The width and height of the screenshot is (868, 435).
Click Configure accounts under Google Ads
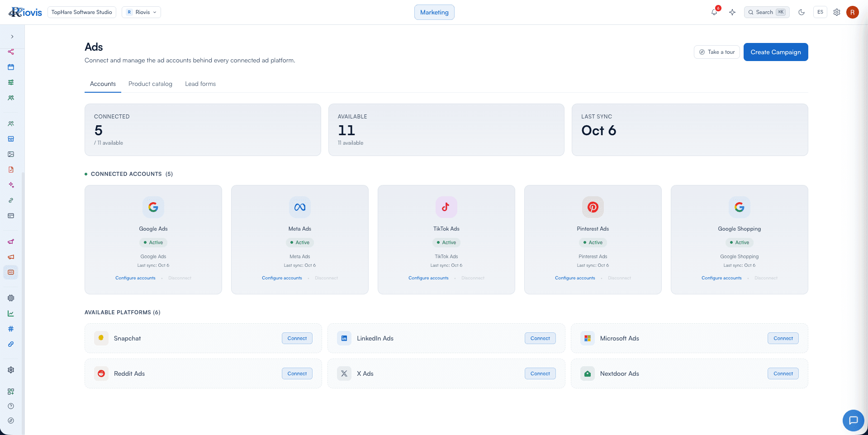(x=135, y=278)
